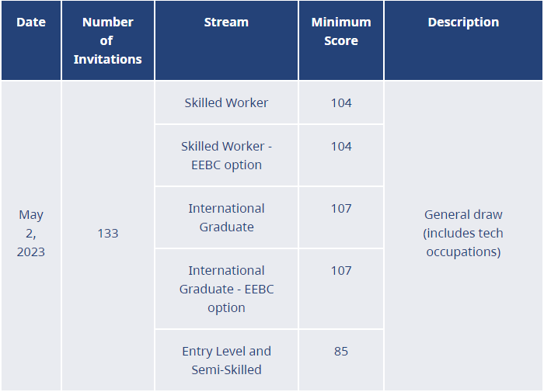Click the word May in date cell
This screenshot has height=392, width=544.
(31, 214)
